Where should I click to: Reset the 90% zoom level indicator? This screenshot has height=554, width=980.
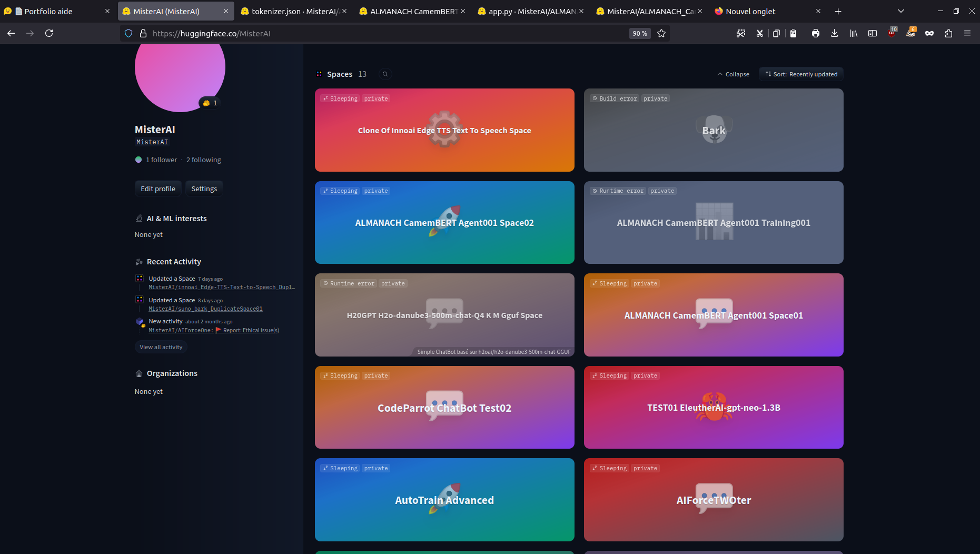click(x=640, y=33)
